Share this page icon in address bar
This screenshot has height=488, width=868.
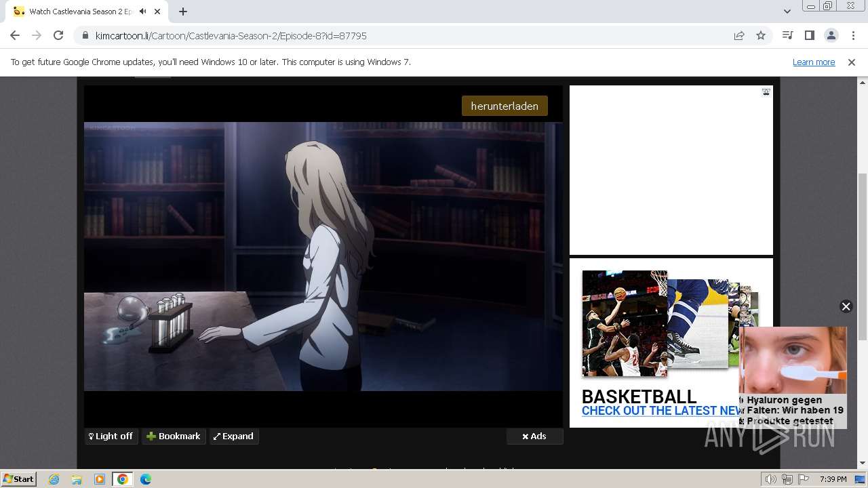tap(739, 36)
